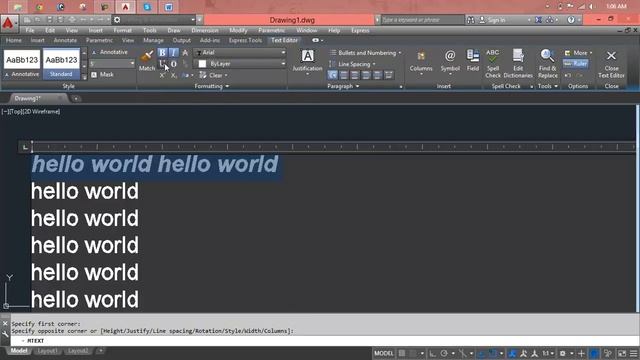Click the Sign In button

tap(493, 20)
